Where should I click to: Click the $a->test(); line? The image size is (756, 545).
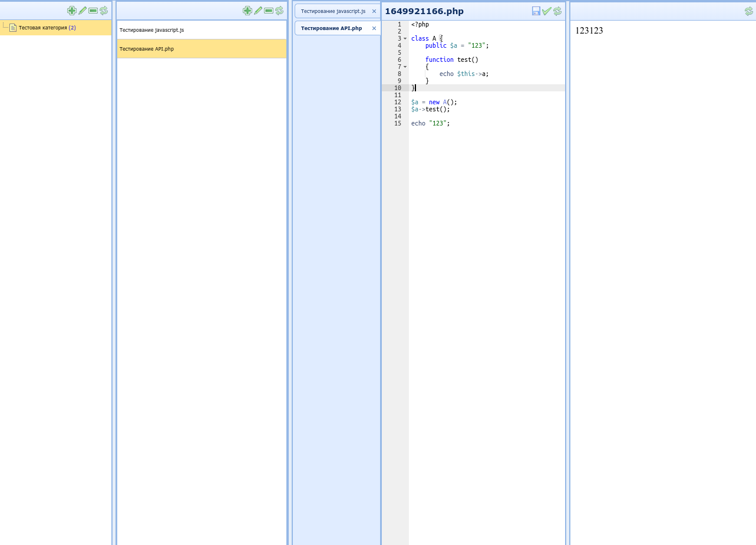[431, 109]
